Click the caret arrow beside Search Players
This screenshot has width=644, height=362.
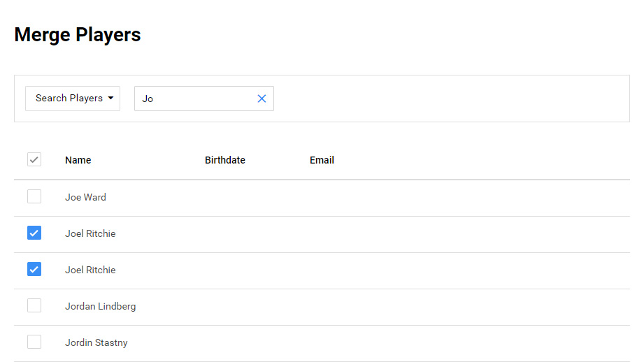(x=110, y=99)
